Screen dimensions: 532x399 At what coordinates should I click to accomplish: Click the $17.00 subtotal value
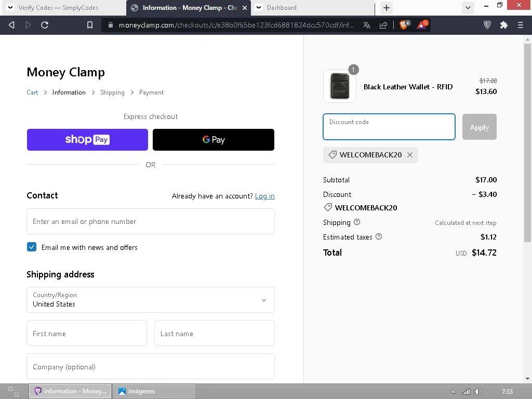[486, 180]
